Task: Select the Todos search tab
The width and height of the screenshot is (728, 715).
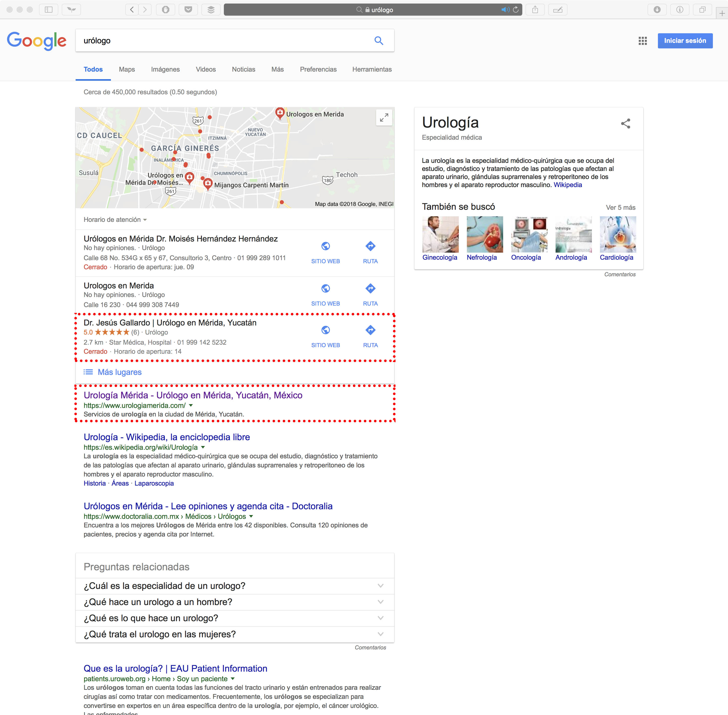Action: (x=93, y=70)
